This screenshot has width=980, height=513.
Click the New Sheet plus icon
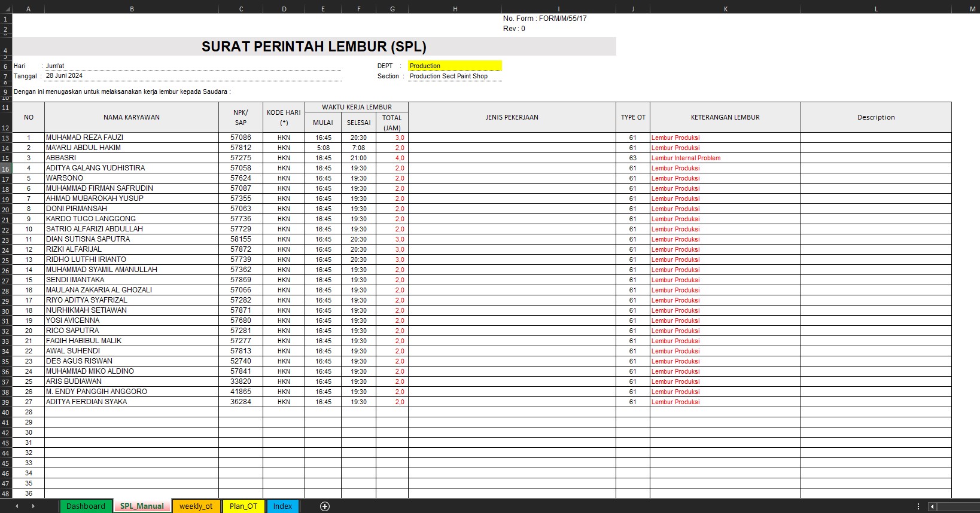click(325, 506)
